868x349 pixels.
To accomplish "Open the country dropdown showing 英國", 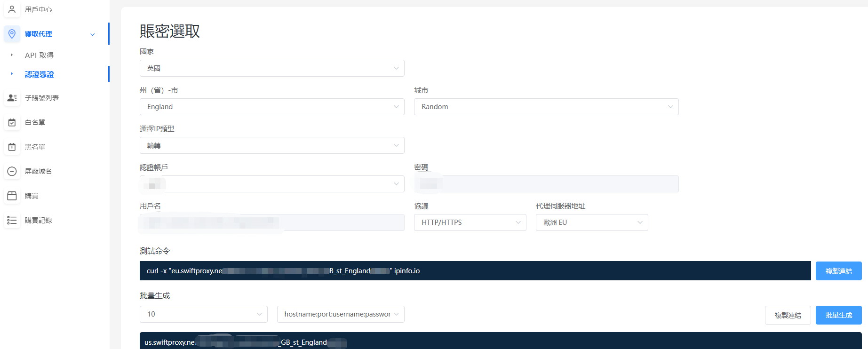I will (272, 68).
